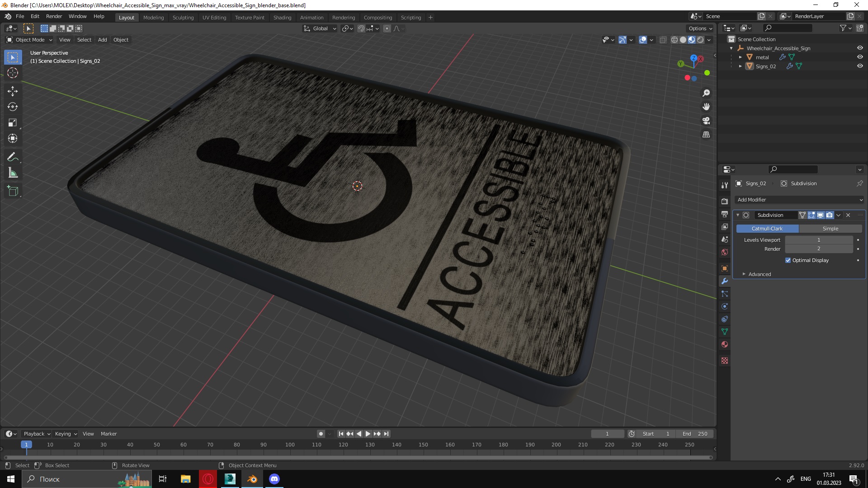868x488 pixels.
Task: Open the Global transform orientation dropdown
Action: click(320, 28)
